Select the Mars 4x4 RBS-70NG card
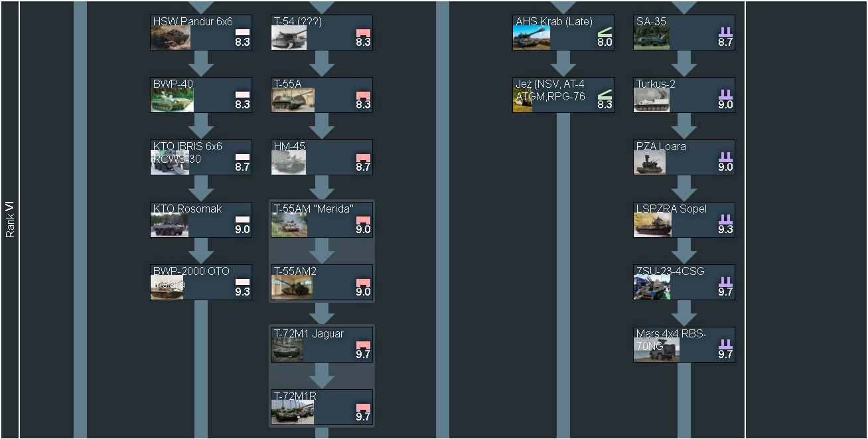 click(x=684, y=345)
